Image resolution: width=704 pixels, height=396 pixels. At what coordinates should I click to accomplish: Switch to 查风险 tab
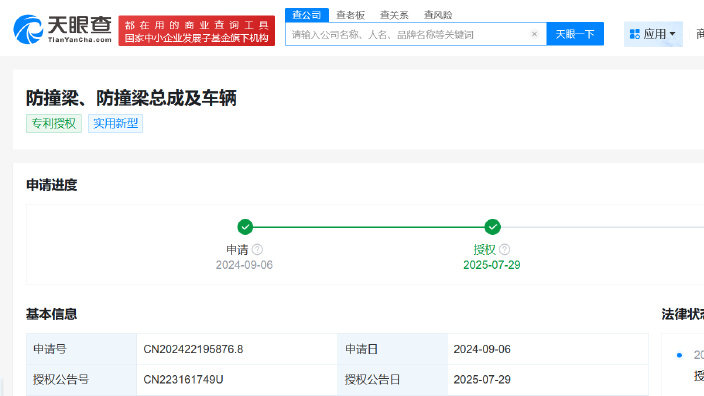[438, 15]
